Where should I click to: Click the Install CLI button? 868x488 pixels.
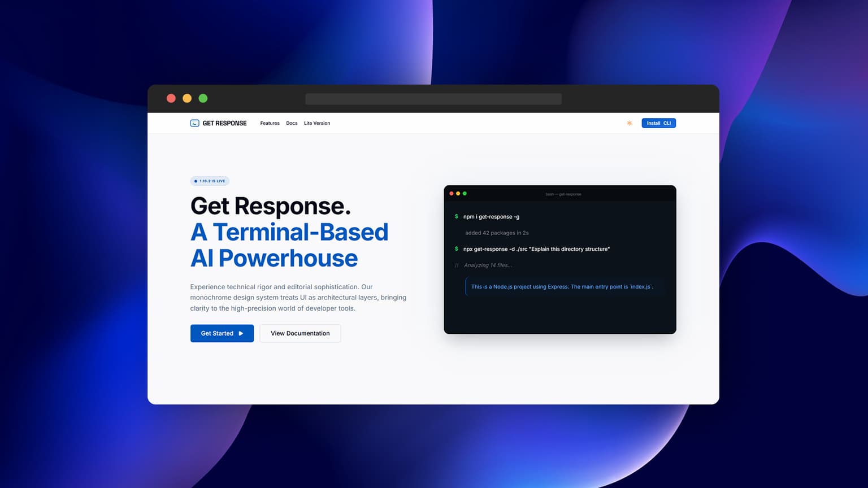659,123
